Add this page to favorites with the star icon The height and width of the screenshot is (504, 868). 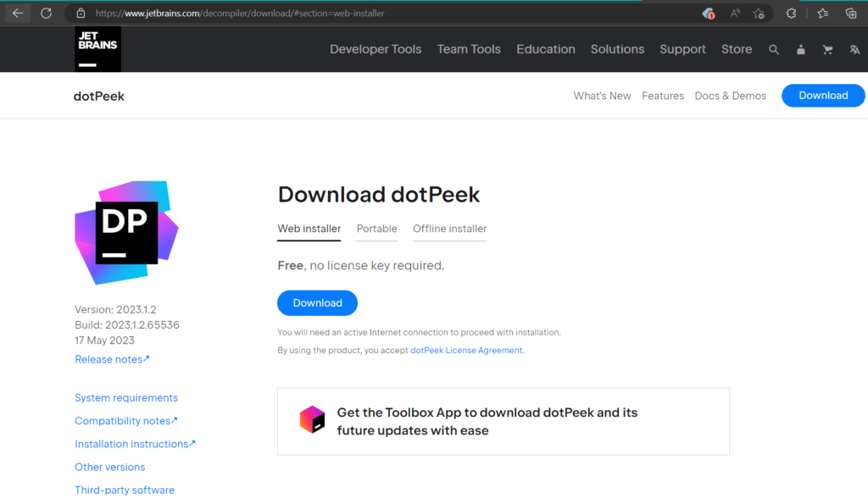pyautogui.click(x=759, y=14)
